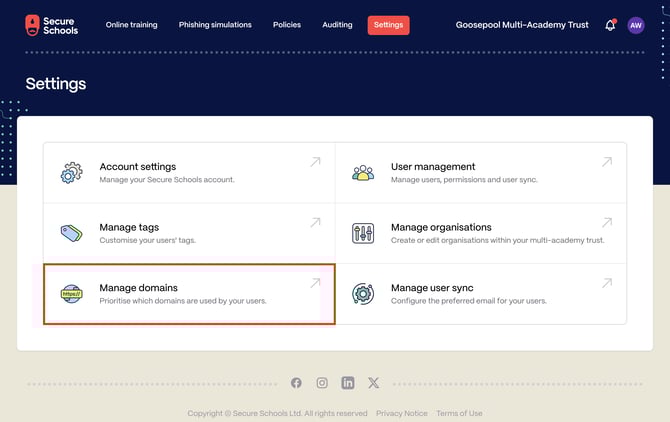
Task: Go to Online training tab
Action: [131, 25]
